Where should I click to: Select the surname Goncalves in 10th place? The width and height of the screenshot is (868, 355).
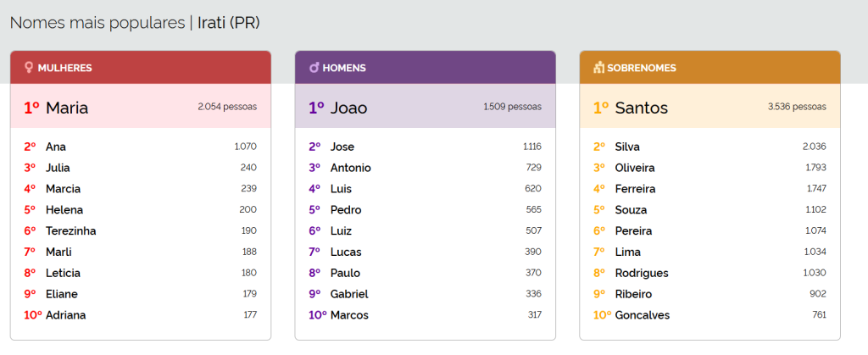tap(643, 315)
